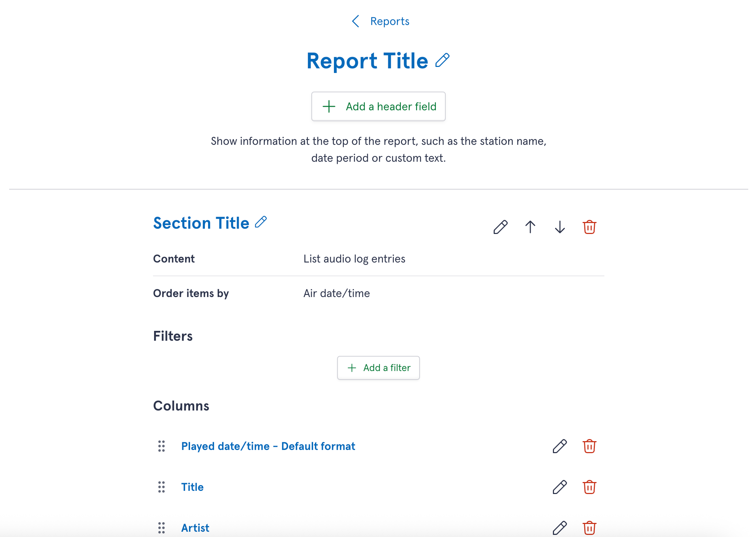Screen dimensions: 756x537
Task: Select the Artist column label
Action: [195, 527]
